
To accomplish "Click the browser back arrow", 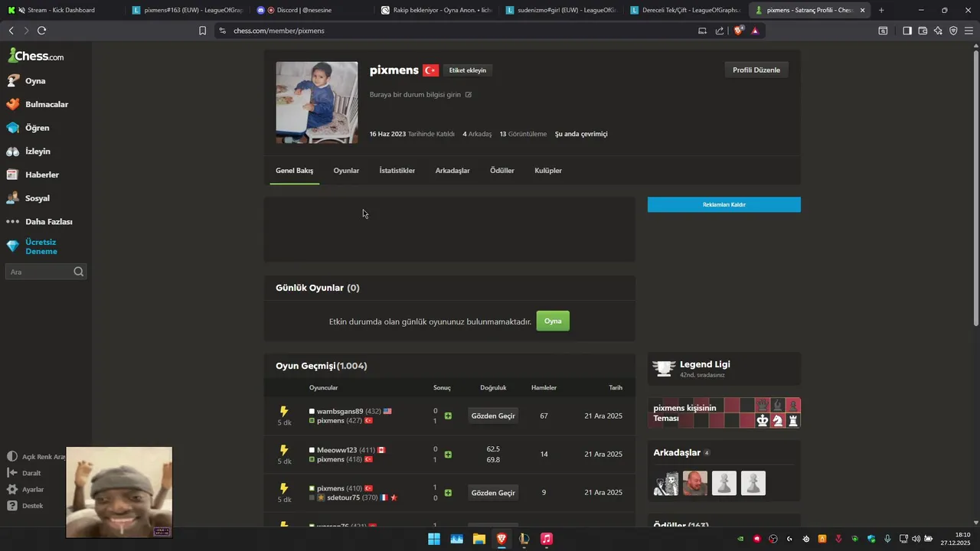I will coord(11,31).
